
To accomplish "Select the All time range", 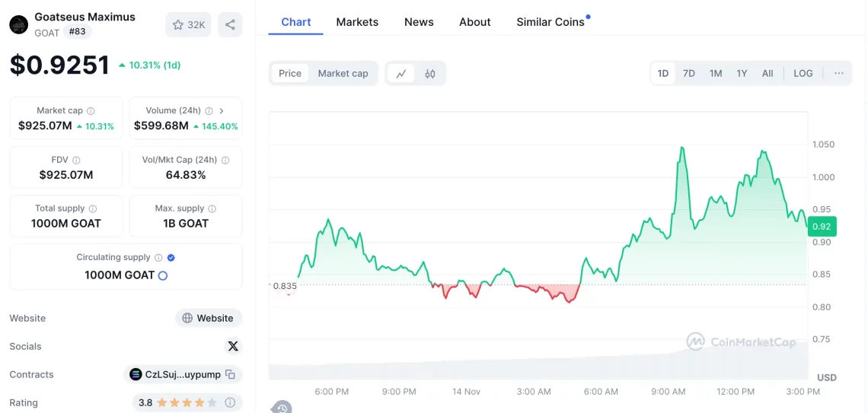I will (767, 73).
